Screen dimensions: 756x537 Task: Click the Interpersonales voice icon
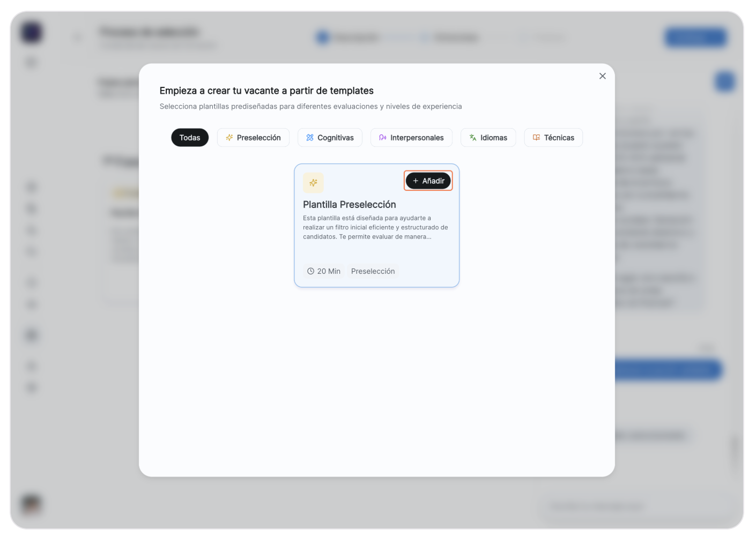tap(383, 138)
